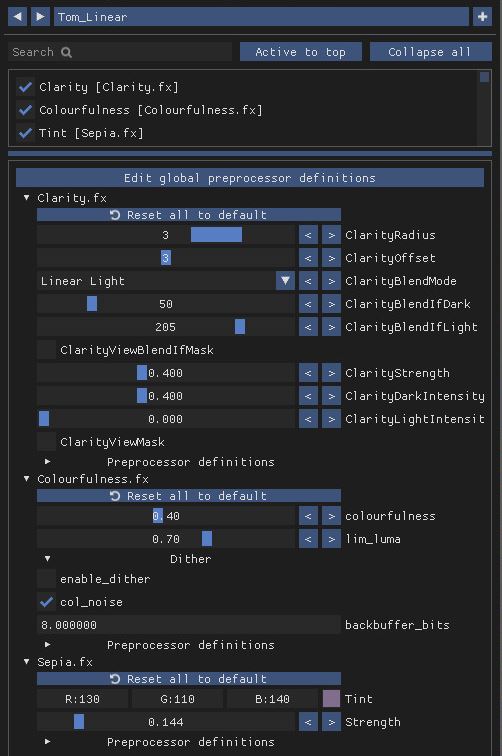
Task: Expand Clarity.fx Preprocessor definitions
Action: tap(47, 462)
